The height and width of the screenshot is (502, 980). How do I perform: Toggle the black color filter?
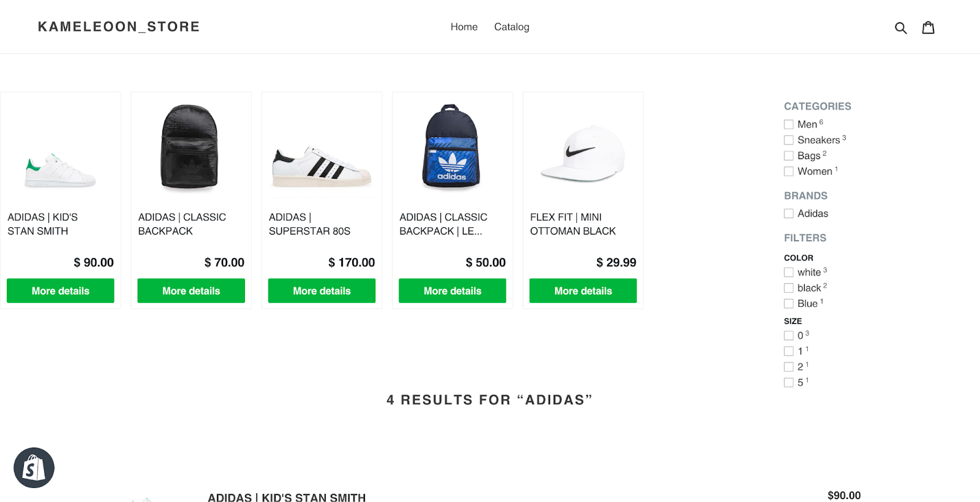tap(789, 288)
